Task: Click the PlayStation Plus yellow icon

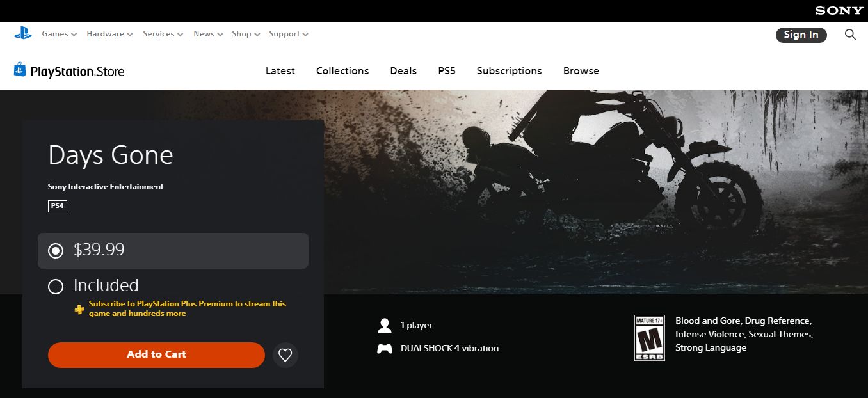Action: (79, 309)
